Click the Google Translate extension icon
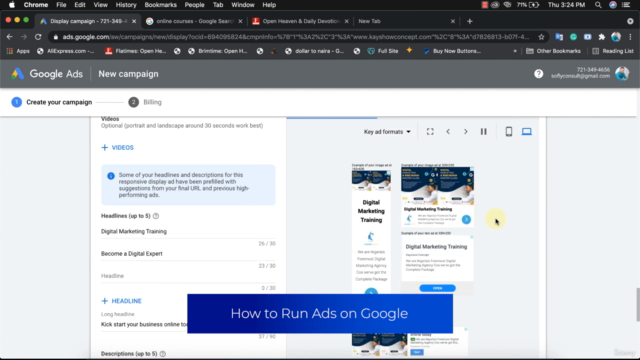 pos(559,37)
